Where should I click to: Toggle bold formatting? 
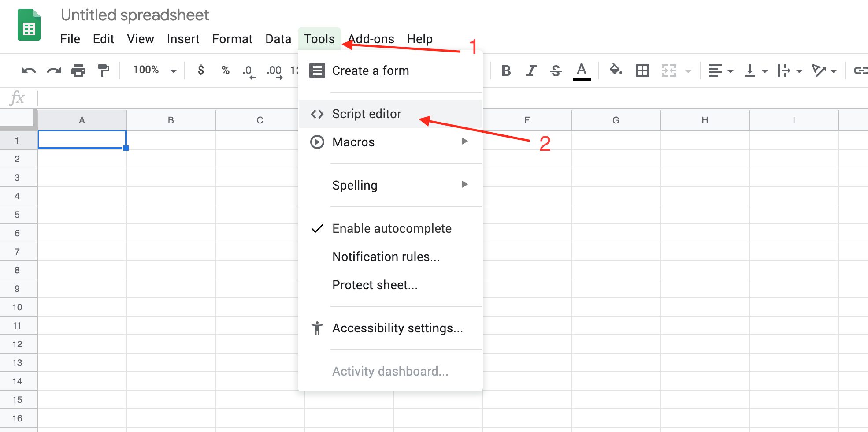tap(506, 70)
